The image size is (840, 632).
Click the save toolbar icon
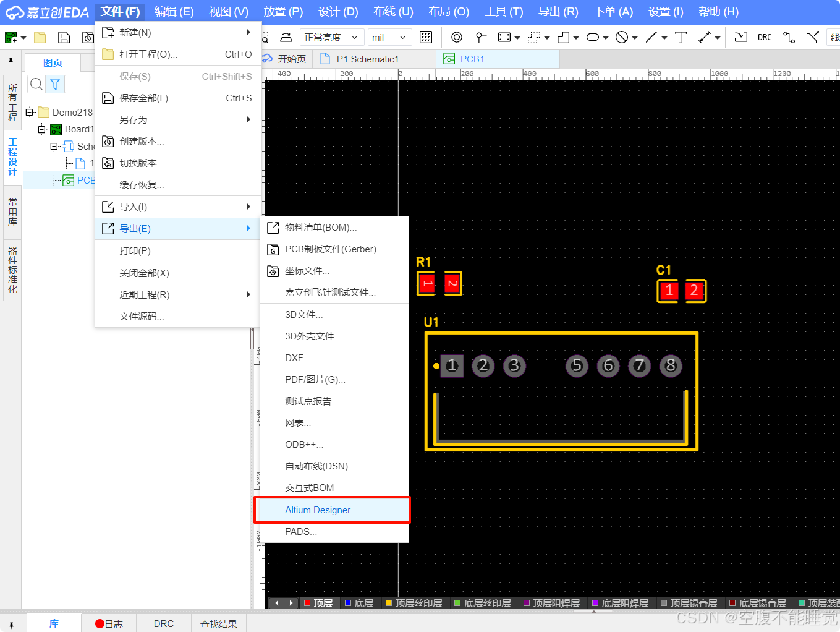(x=64, y=38)
